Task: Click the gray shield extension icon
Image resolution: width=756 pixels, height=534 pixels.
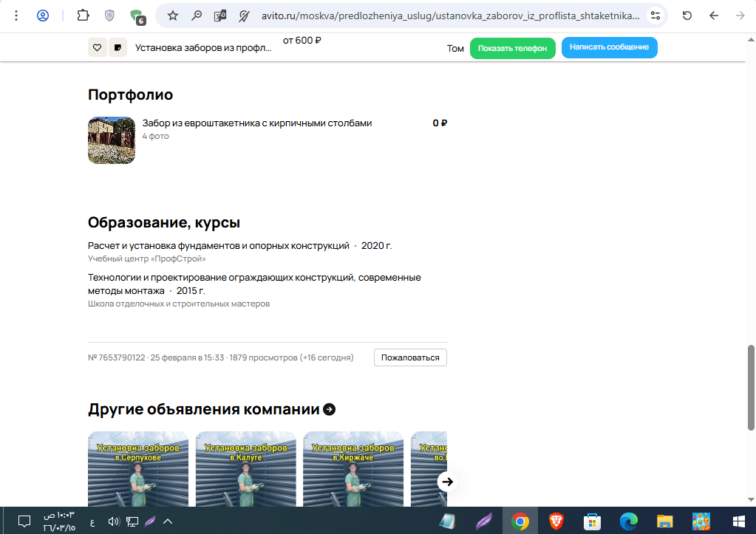Action: tap(110, 16)
